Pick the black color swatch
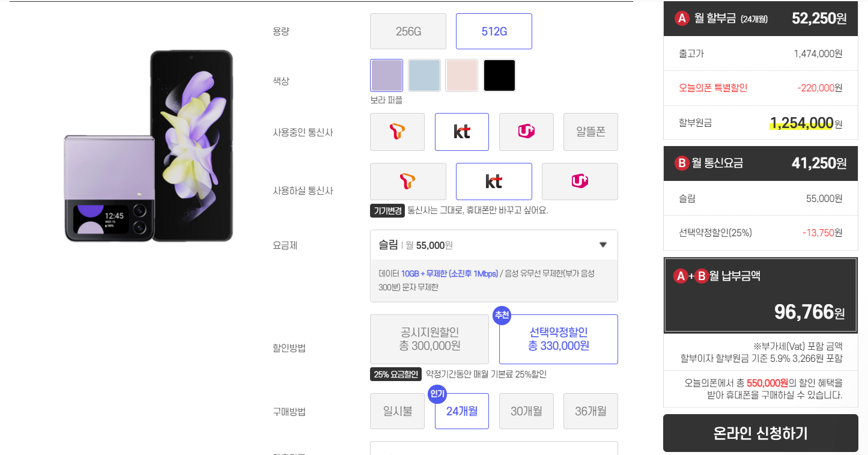Screen dimensions: 868x455 tap(499, 75)
